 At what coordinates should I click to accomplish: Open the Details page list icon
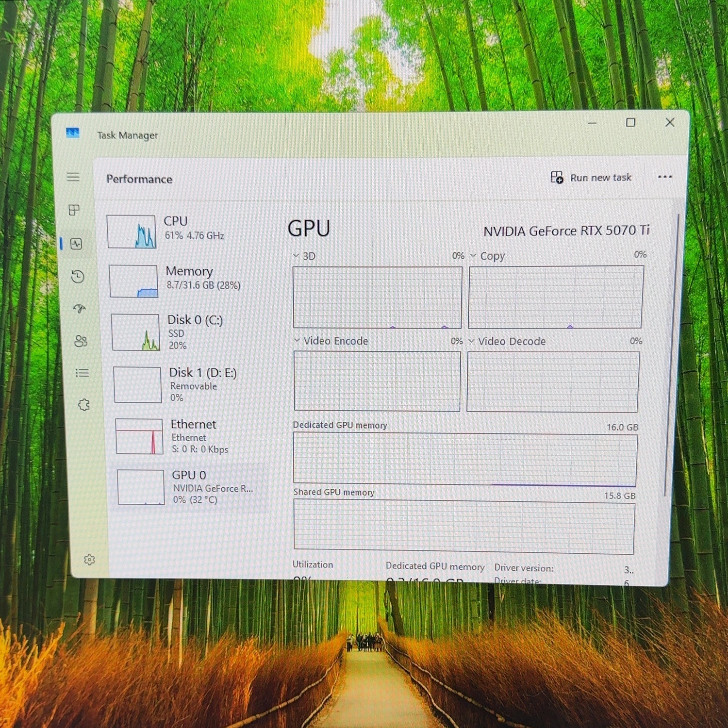click(x=82, y=373)
